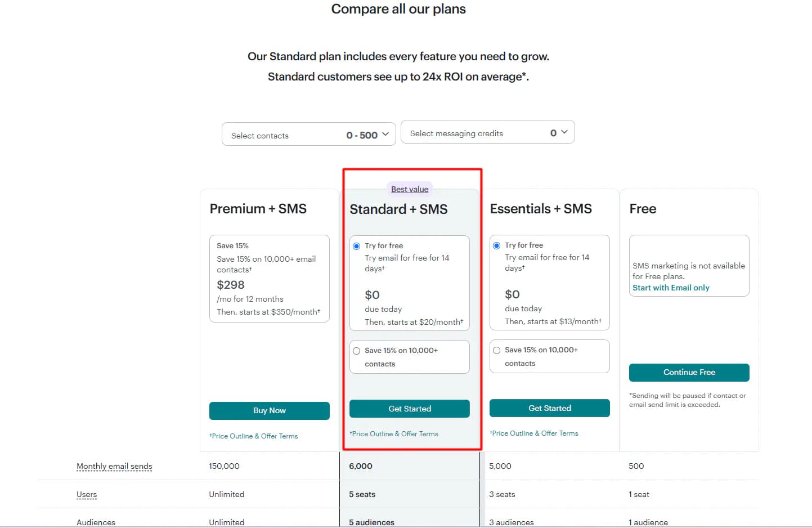
Task: Click the 1 seat value
Action: click(x=639, y=494)
